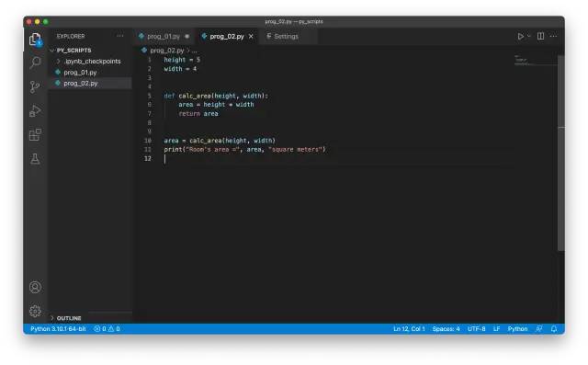Change Spaces: 4 indentation setting
This screenshot has height=365, width=588.
pyautogui.click(x=446, y=329)
